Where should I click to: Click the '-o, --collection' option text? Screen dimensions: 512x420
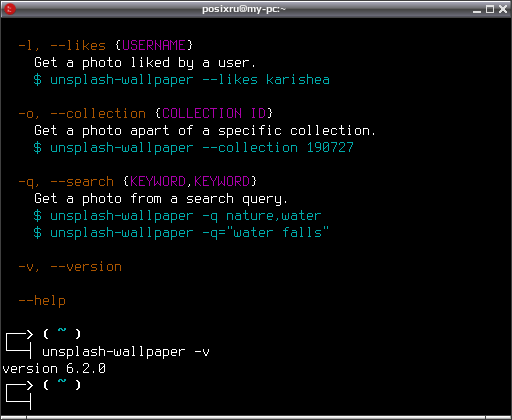point(82,114)
